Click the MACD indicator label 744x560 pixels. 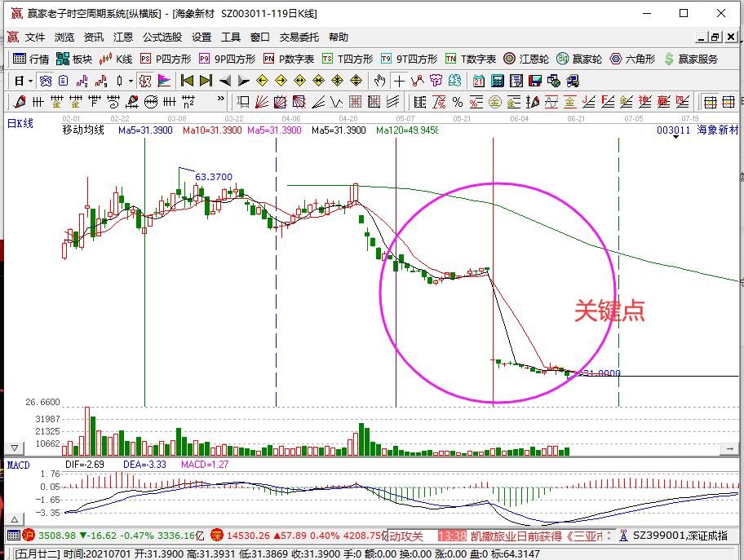pos(19,465)
